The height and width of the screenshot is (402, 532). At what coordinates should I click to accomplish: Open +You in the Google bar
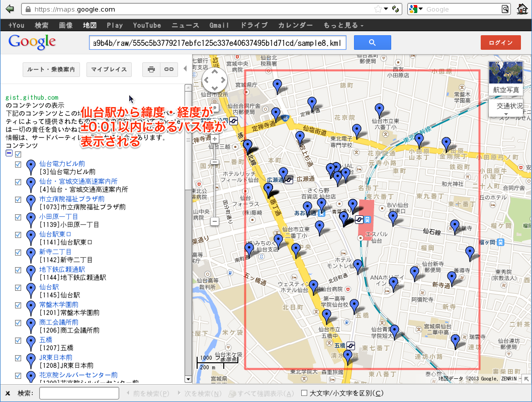pos(16,25)
